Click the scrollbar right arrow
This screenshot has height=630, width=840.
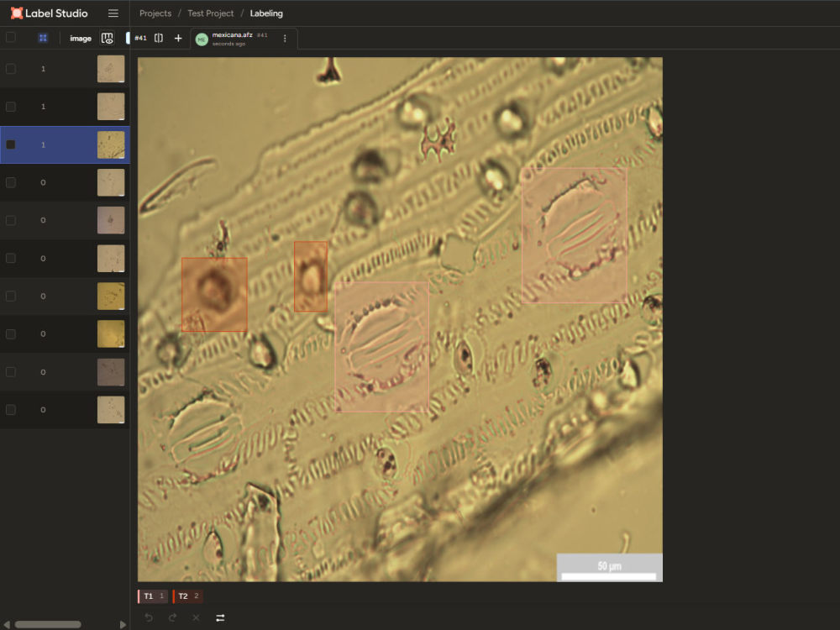(123, 625)
